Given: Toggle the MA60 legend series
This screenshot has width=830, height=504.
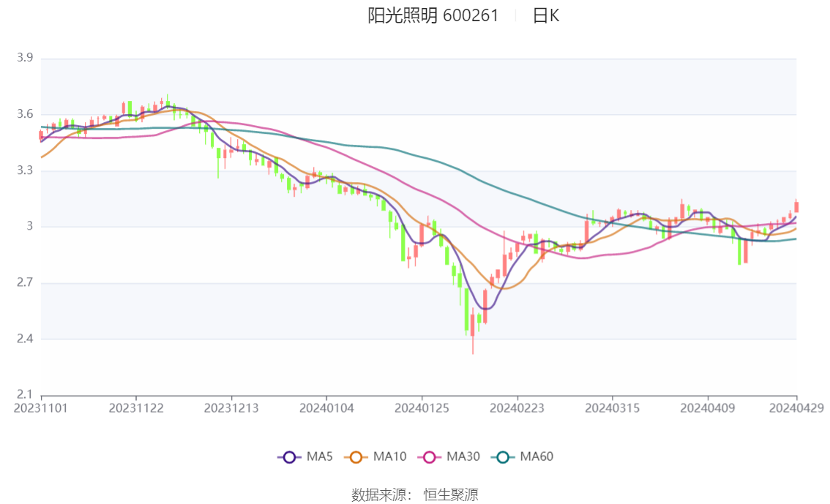Looking at the screenshot, I should pyautogui.click(x=523, y=457).
